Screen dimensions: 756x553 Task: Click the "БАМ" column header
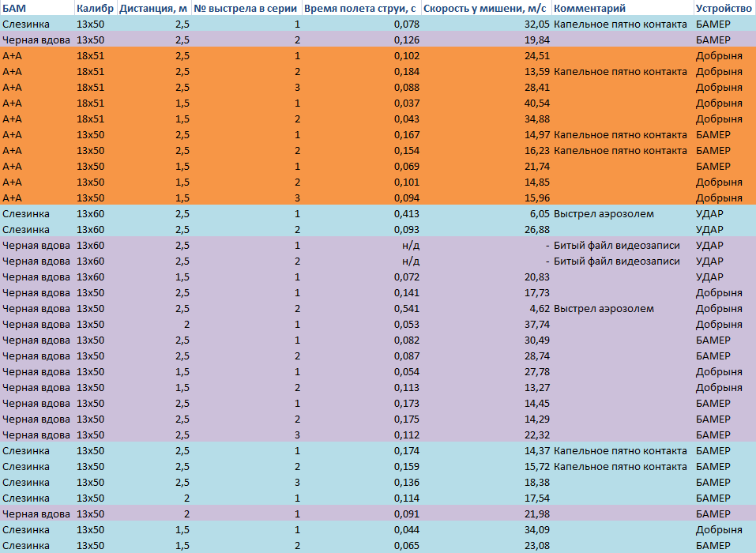coord(13,9)
